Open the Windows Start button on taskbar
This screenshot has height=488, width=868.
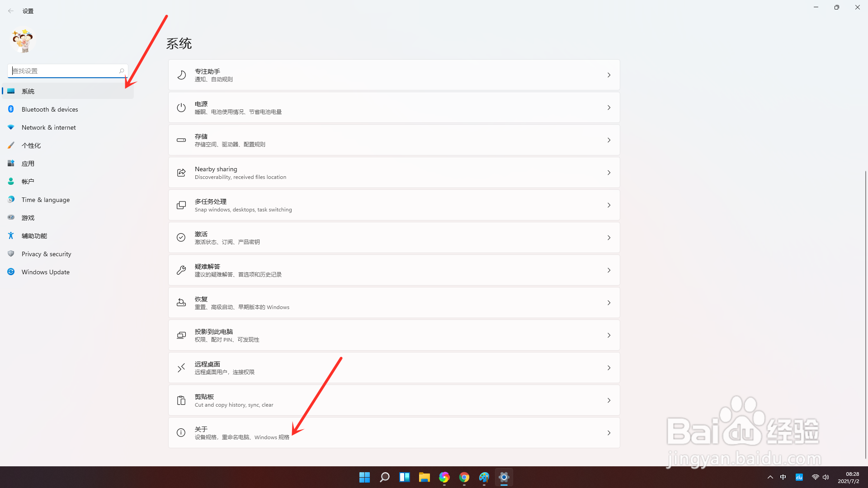(x=364, y=477)
